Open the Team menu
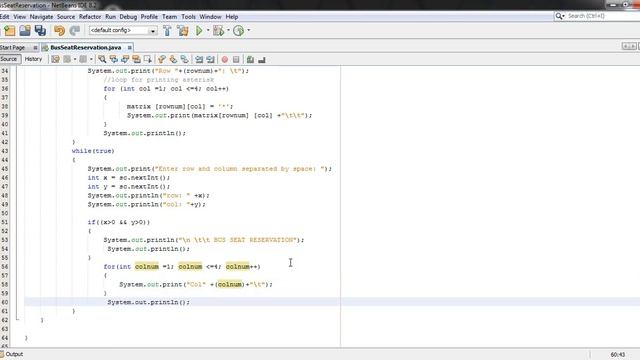This screenshot has height=360, width=640. pyautogui.click(x=169, y=17)
